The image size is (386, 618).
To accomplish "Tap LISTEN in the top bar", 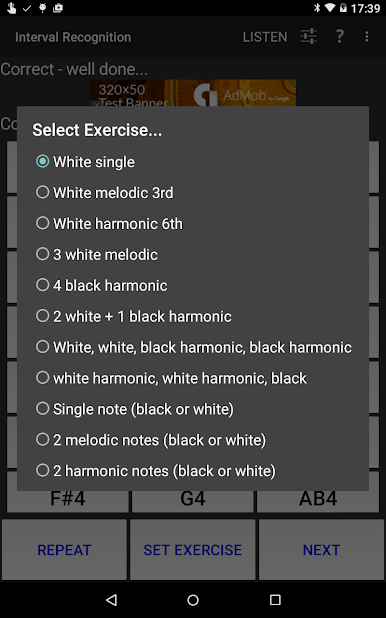I will 265,37.
